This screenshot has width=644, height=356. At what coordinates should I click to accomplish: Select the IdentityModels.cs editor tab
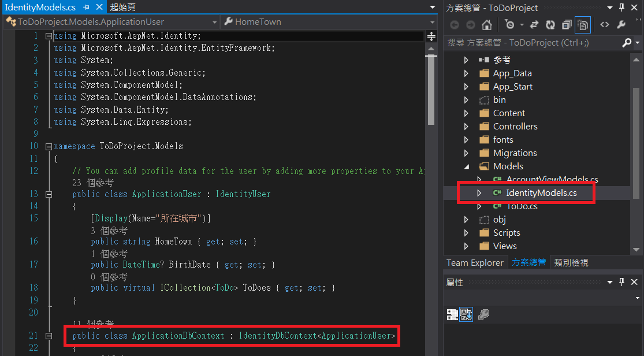pyautogui.click(x=40, y=8)
